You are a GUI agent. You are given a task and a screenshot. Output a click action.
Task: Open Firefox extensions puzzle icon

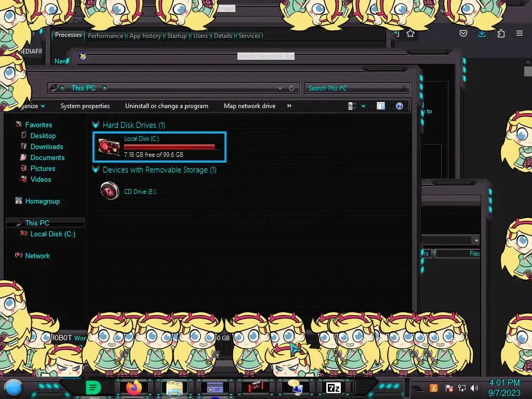pos(501,33)
